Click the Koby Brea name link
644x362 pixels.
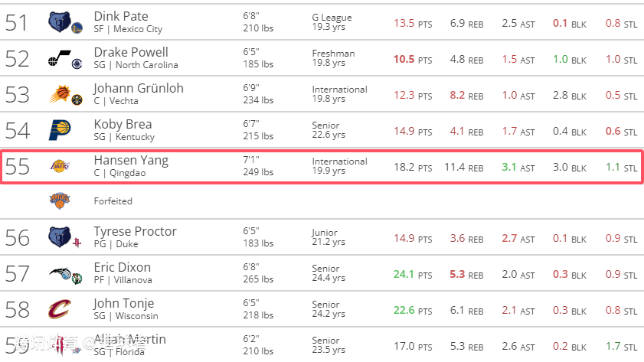pos(123,124)
